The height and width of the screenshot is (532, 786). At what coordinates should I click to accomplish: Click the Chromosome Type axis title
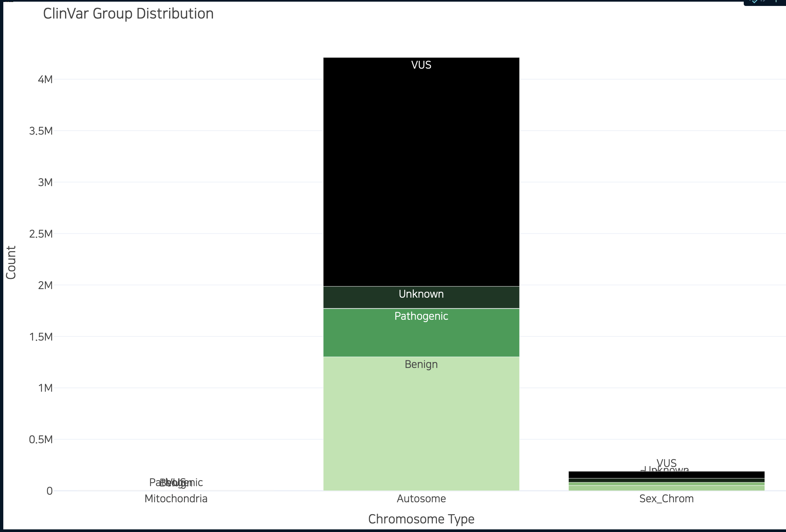(421, 519)
